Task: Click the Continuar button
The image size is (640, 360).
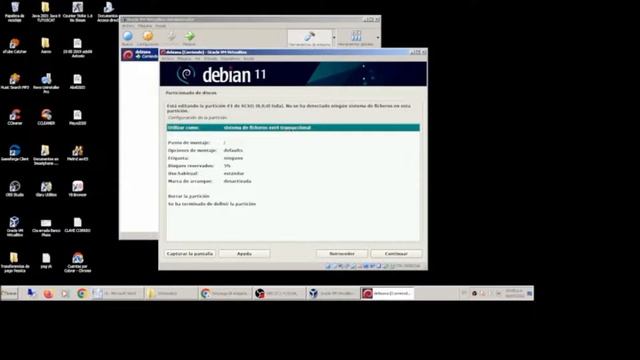Action: 396,254
